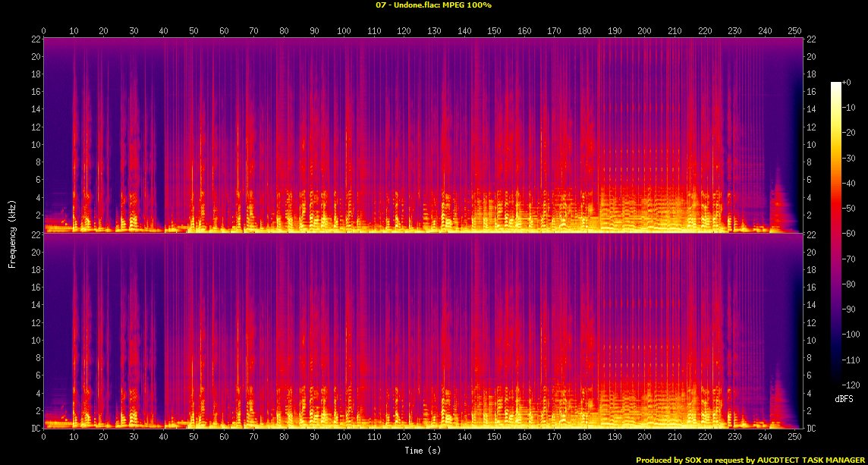Click the 0 mark on the bottom time axis
Image resolution: width=868 pixels, height=465 pixels.
click(44, 437)
